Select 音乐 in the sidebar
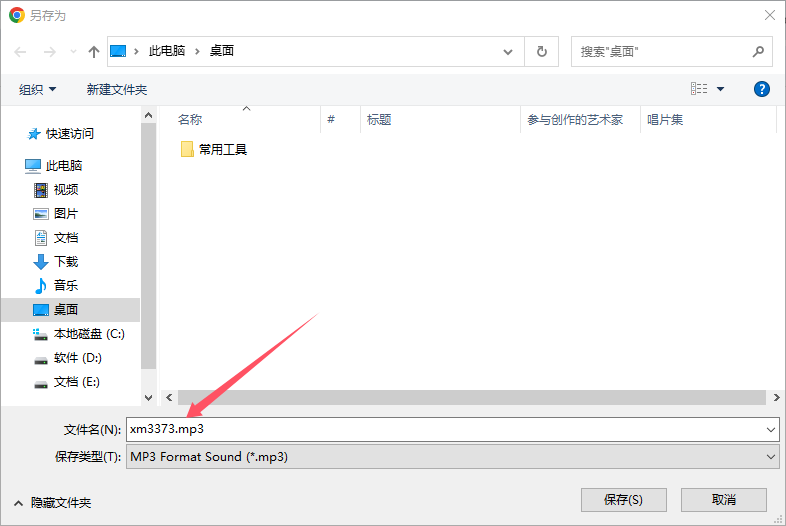Viewport: 786px width, 526px height. point(66,285)
